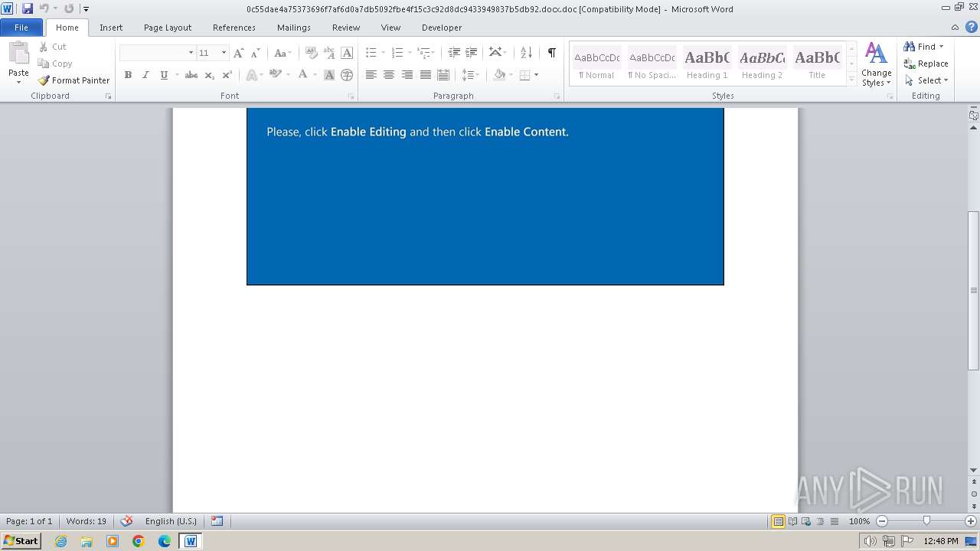Justify paragraph text
Image resolution: width=980 pixels, height=551 pixels.
coord(426,75)
